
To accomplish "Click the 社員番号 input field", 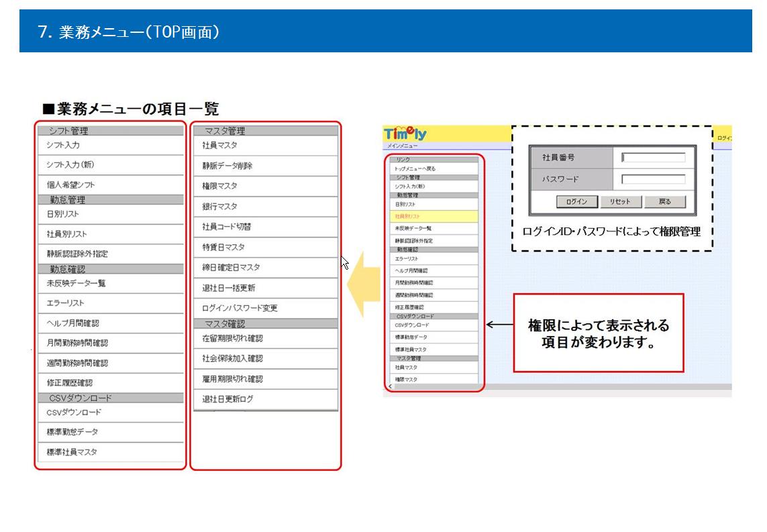I will [x=654, y=158].
